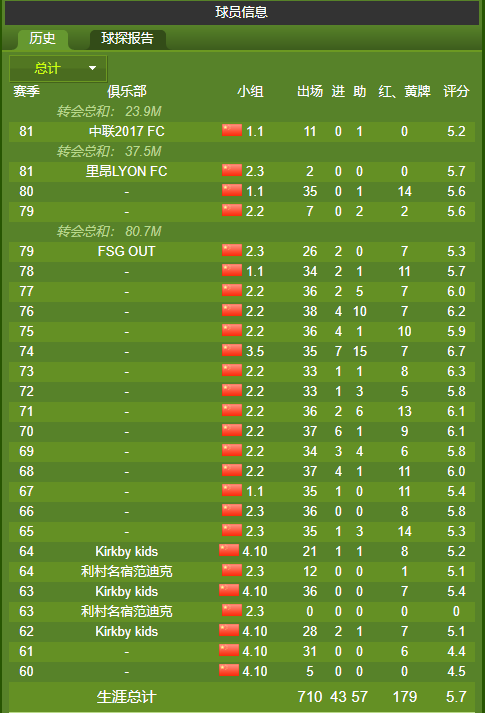Select the 历史 tab

[x=43, y=39]
